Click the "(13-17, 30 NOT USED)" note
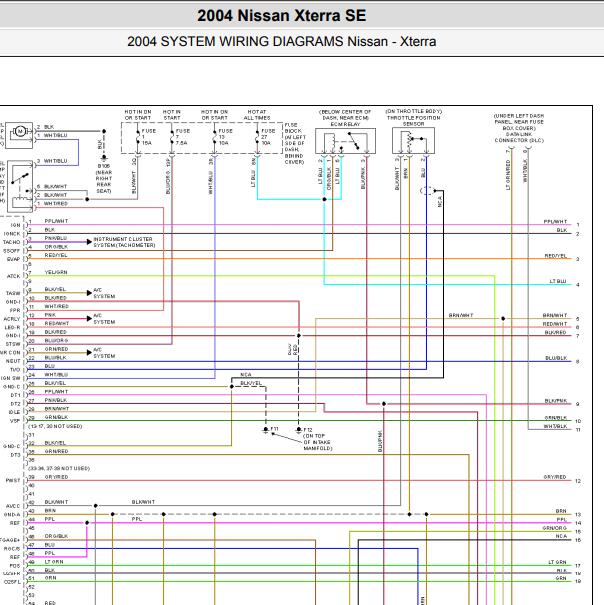 55,426
